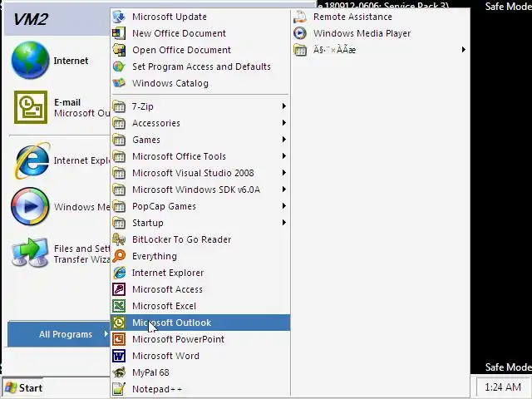
Task: Open the Accessories menu entry
Action: point(200,123)
